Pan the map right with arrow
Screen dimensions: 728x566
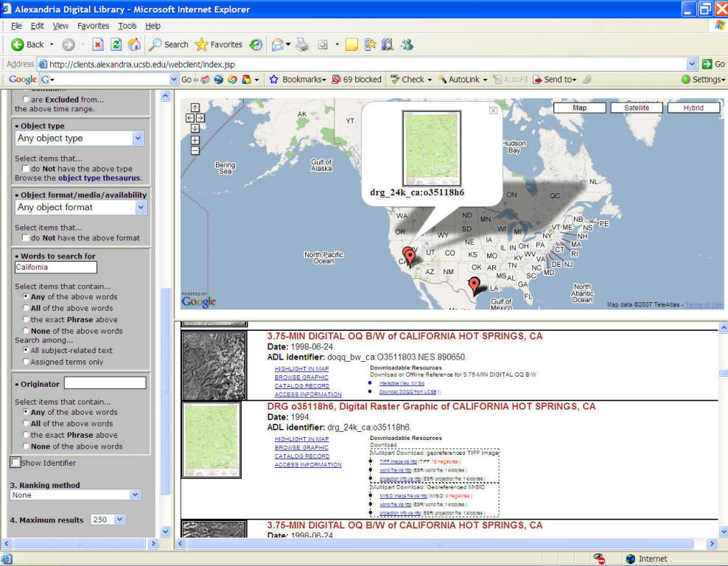pos(200,118)
